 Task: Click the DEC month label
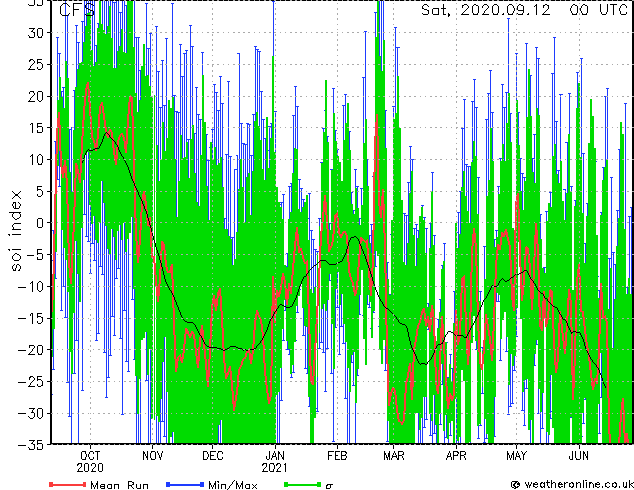213,456
